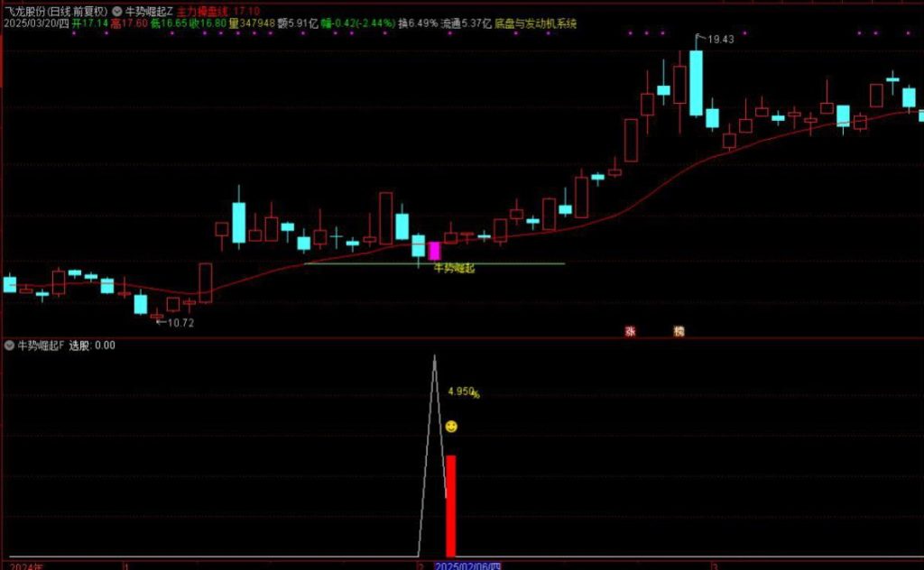Viewport: 924px width, 570px height.
Task: Click the 2024年 label on the time axis
Action: [x=21, y=565]
